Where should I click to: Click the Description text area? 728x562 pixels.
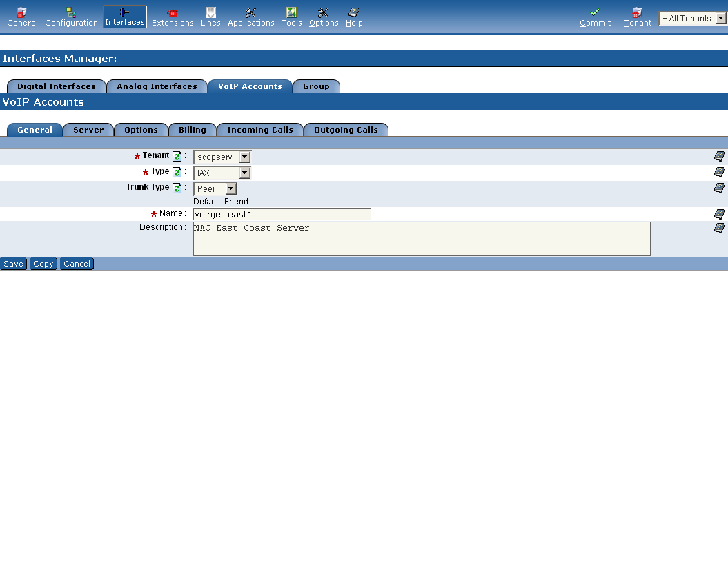(x=422, y=239)
